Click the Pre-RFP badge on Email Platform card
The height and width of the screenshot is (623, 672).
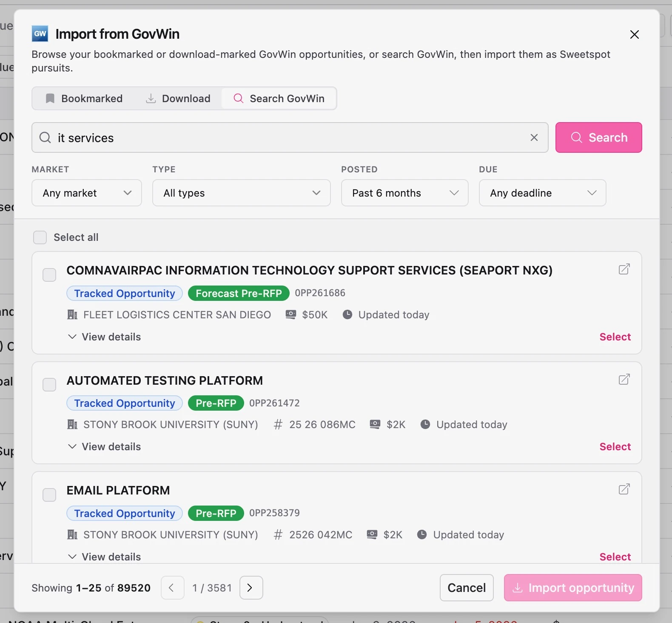216,513
